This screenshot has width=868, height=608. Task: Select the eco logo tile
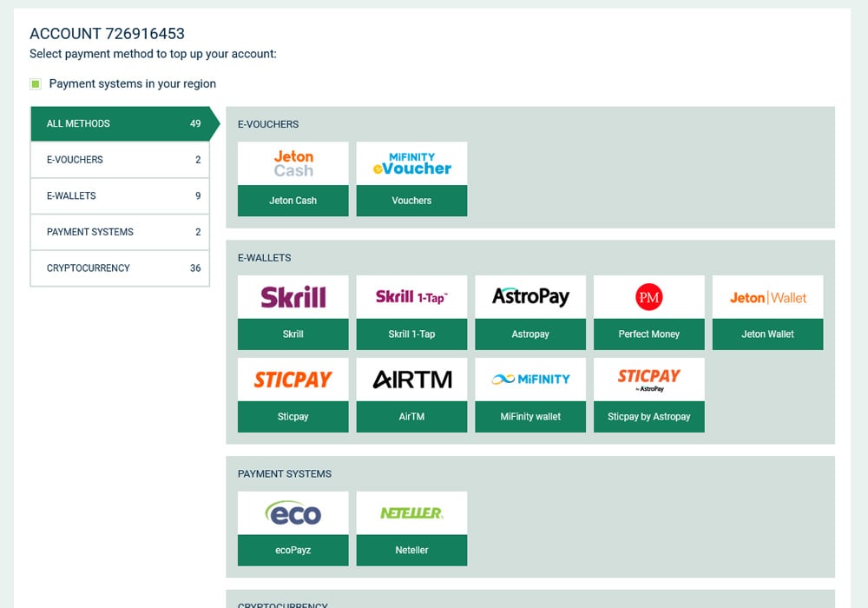[x=293, y=512]
